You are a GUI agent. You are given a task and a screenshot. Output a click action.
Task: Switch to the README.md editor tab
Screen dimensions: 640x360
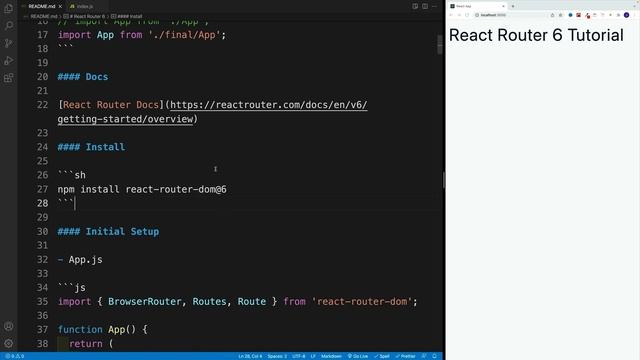(42, 7)
